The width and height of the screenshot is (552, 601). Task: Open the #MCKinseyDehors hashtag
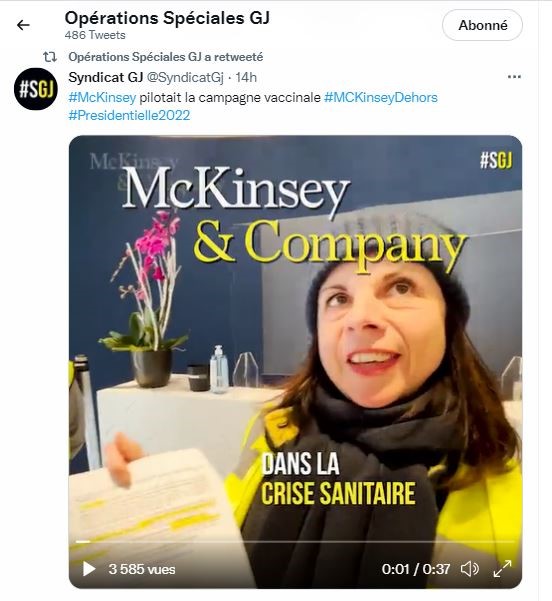(381, 97)
